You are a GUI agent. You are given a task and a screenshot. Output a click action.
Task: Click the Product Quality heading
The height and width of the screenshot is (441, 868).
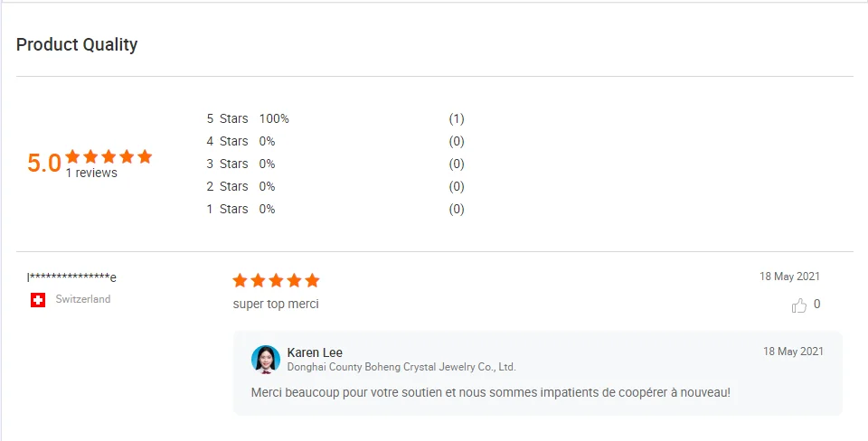(x=77, y=44)
